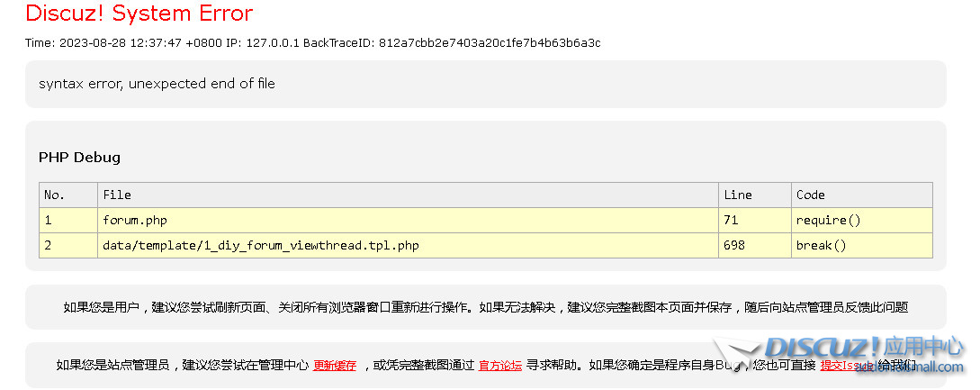Click the require() code cell
Screen dimensions: 980x390
coord(862,221)
